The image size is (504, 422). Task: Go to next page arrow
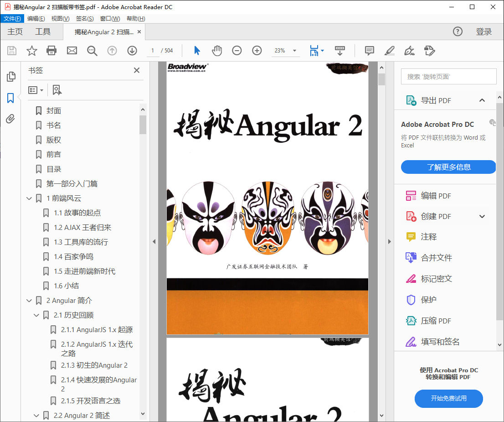pyautogui.click(x=132, y=51)
